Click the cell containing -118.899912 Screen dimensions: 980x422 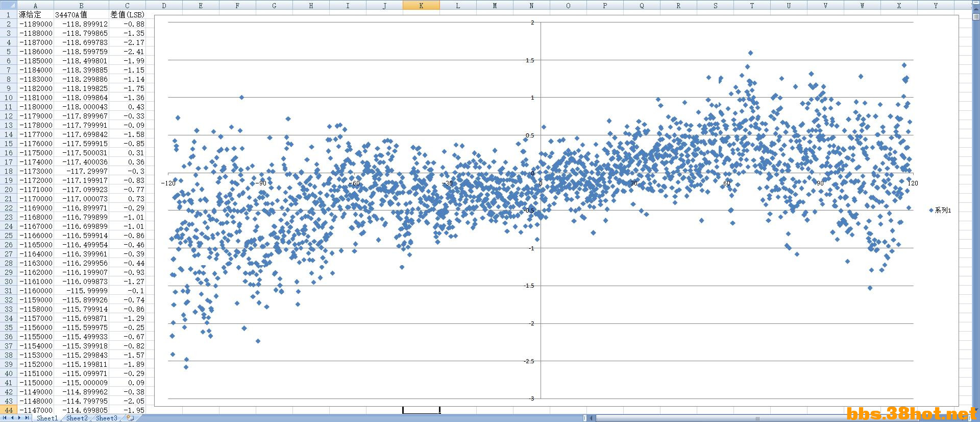pos(81,24)
